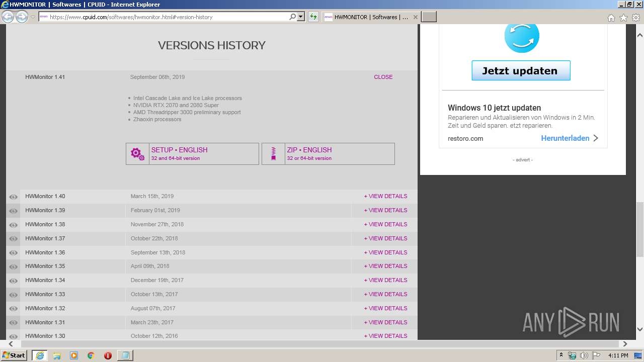Image resolution: width=644 pixels, height=362 pixels.
Task: Click the browser Forward arrow button
Action: pos(22,17)
